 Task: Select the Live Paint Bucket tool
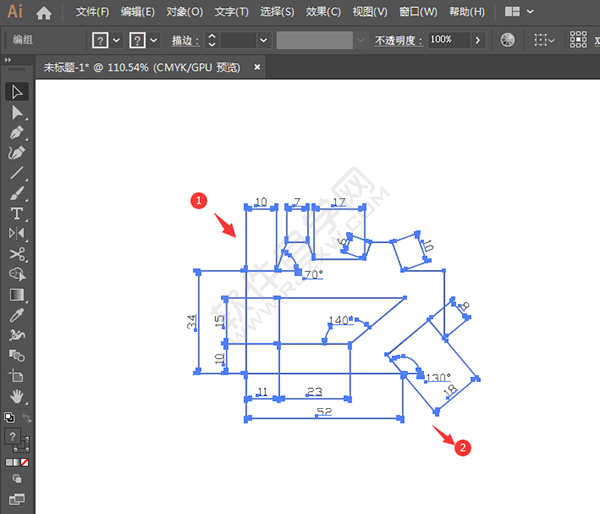tap(17, 356)
